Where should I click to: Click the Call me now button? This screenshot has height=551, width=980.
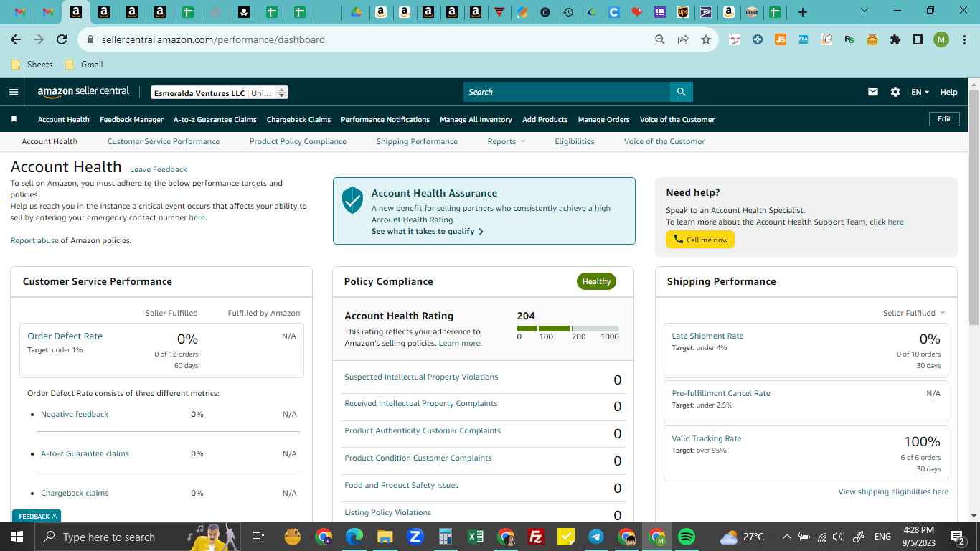(700, 240)
